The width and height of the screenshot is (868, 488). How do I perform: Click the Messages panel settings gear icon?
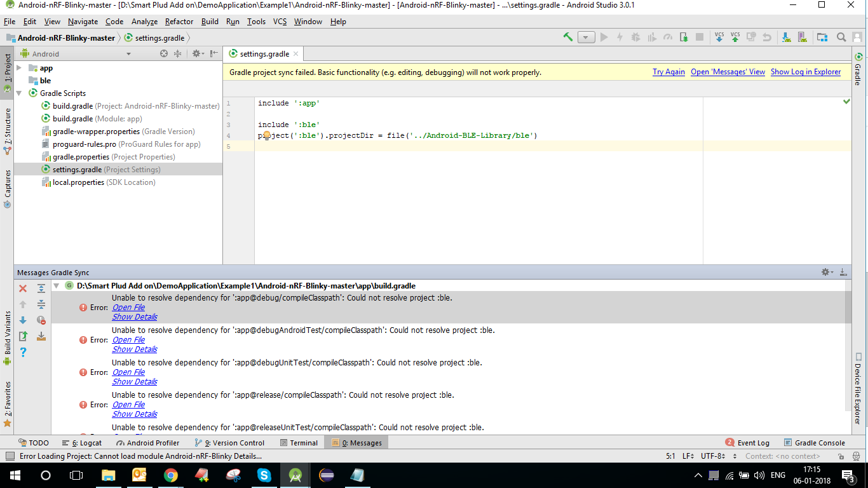(826, 272)
